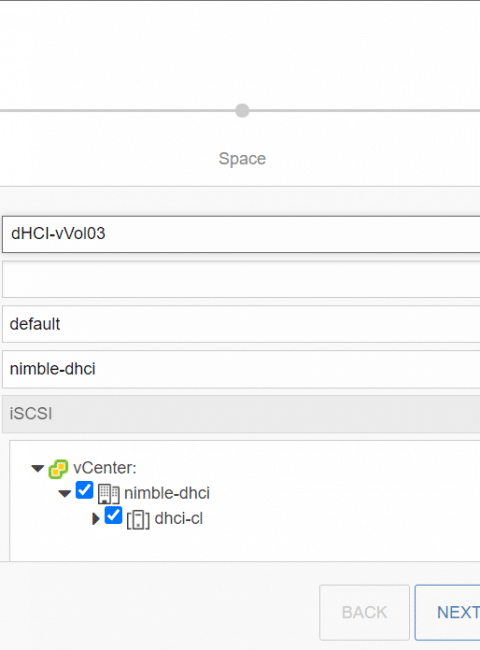Open the field showing nimble-dhci

[x=241, y=369]
